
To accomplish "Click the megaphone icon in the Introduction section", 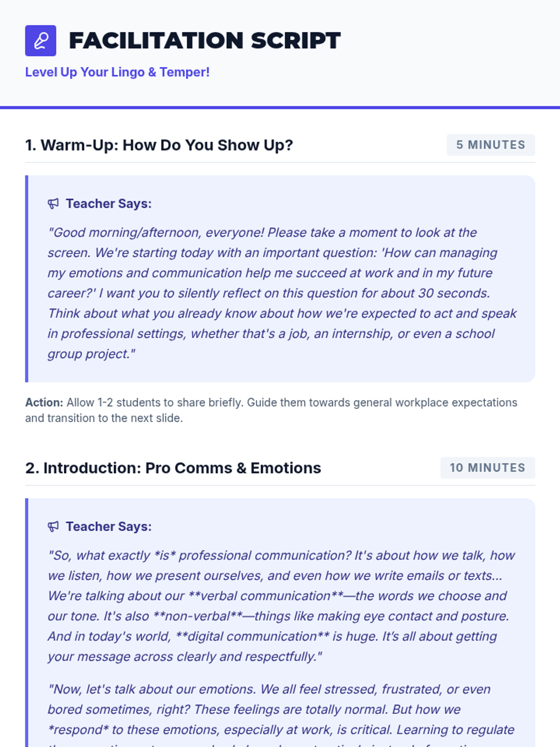I will pos(53,527).
